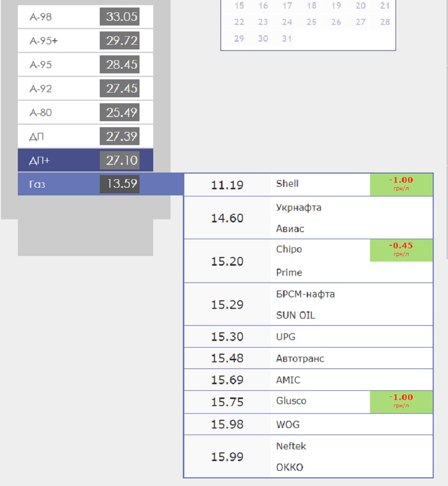
Task: Click the -1.00 discount badge beside Shell
Action: point(401,185)
